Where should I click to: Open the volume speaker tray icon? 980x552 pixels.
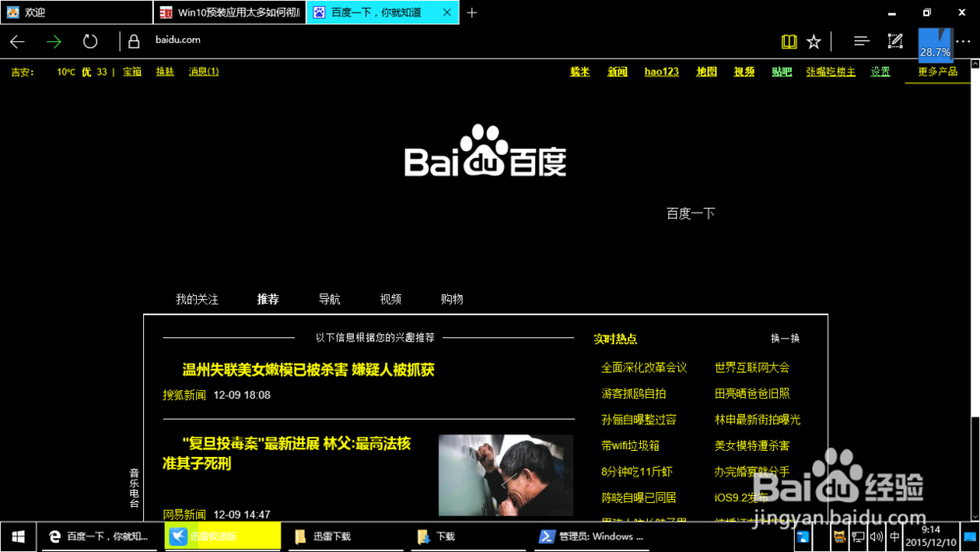click(876, 537)
